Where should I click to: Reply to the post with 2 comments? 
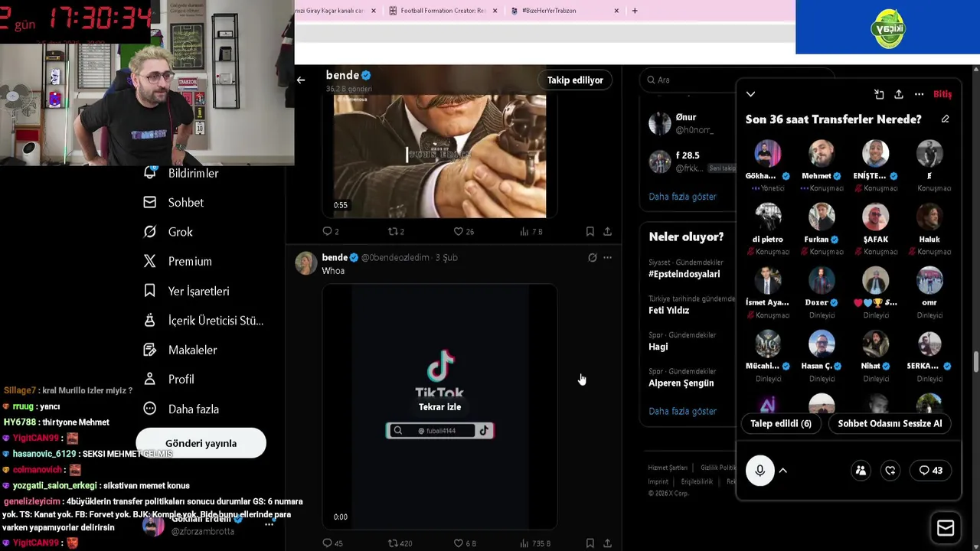coord(330,231)
